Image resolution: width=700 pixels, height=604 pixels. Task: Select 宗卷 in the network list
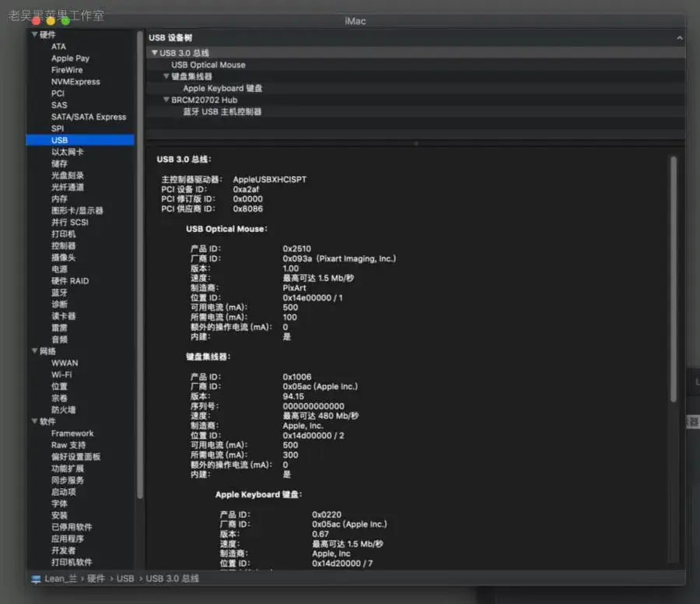click(x=59, y=398)
